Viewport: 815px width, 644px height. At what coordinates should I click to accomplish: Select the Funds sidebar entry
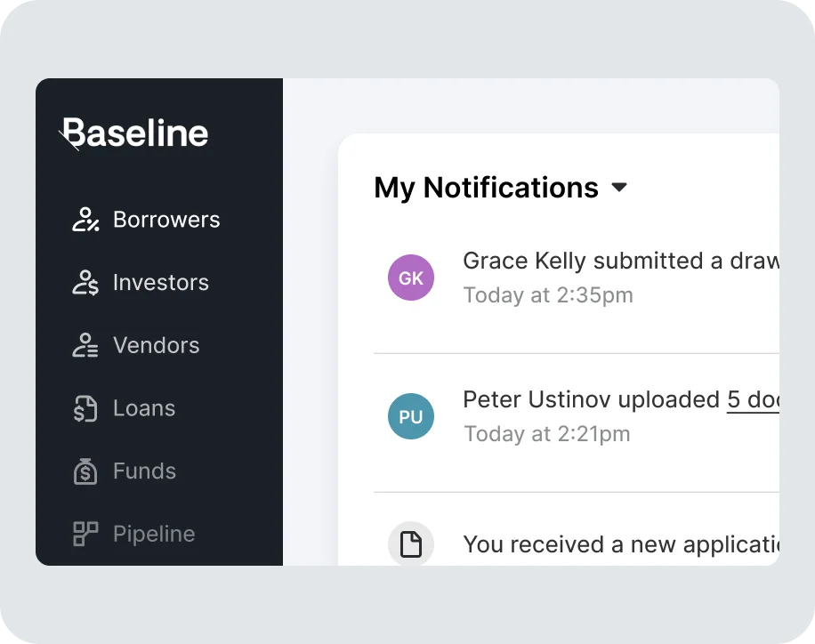[144, 471]
